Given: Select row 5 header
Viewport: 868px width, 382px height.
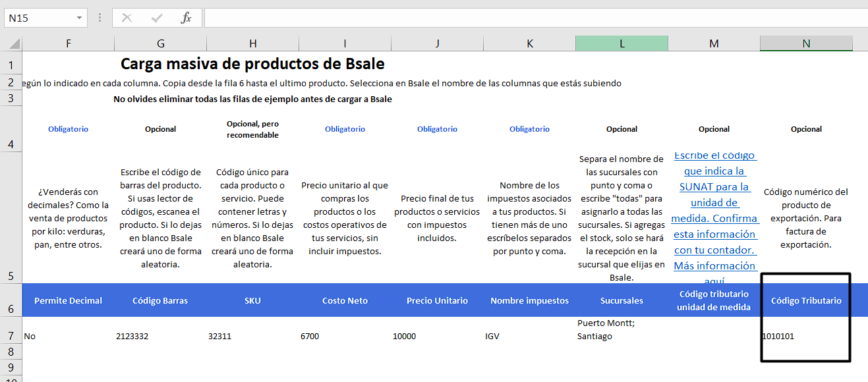Looking at the screenshot, I should pyautogui.click(x=11, y=218).
